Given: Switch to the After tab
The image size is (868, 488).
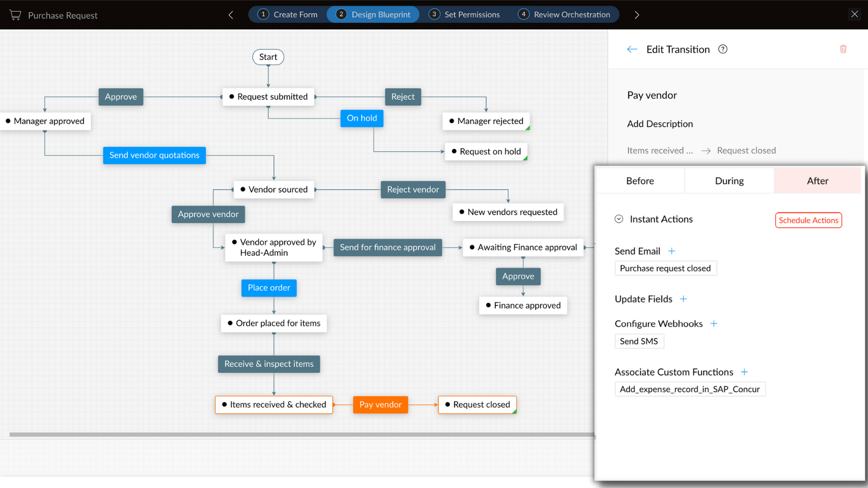Looking at the screenshot, I should [x=817, y=181].
